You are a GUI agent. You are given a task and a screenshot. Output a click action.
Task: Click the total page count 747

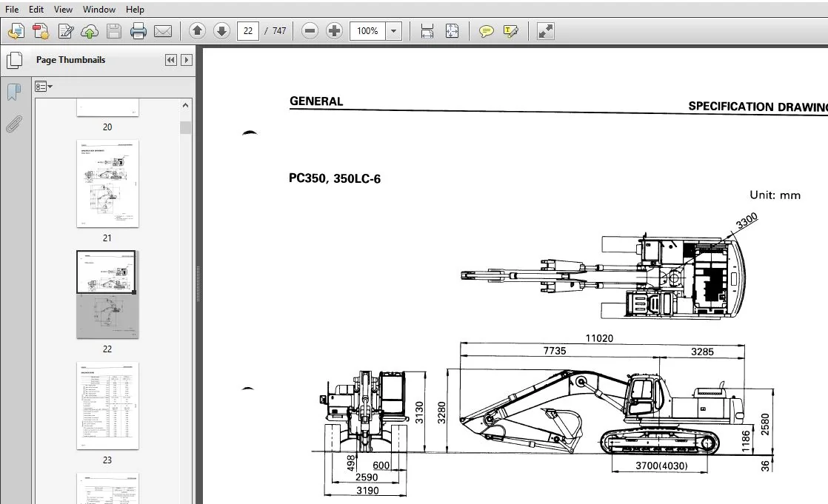click(x=278, y=31)
